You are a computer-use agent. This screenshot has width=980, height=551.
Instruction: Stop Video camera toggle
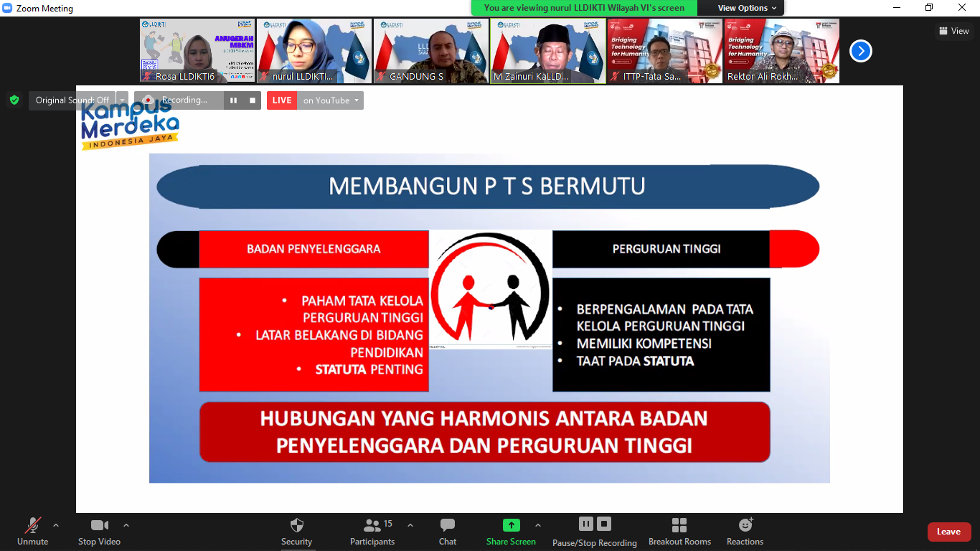click(x=99, y=531)
